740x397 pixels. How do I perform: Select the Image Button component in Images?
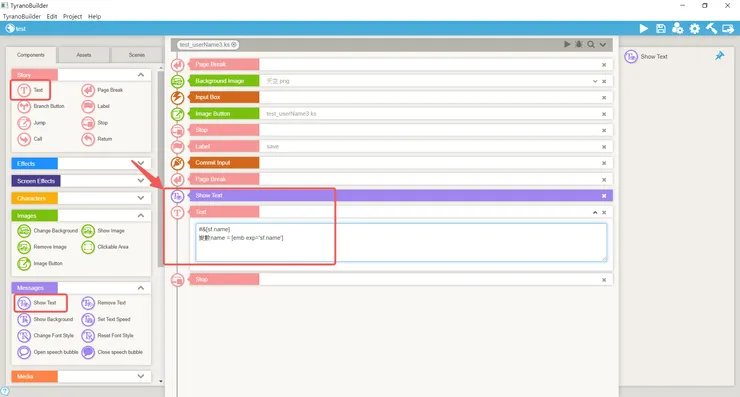coord(40,263)
